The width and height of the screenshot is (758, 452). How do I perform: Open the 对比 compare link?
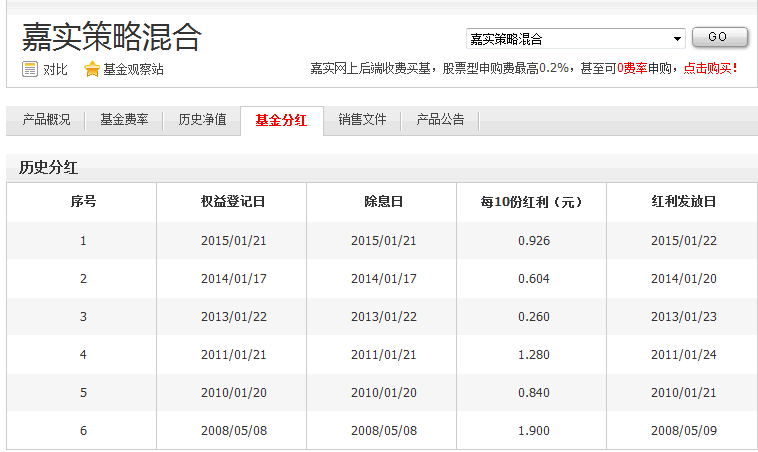tap(55, 70)
